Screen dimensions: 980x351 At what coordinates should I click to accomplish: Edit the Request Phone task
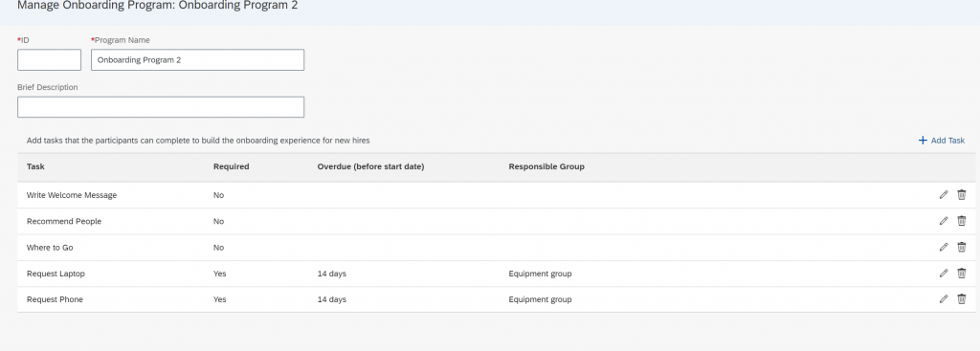pos(944,299)
